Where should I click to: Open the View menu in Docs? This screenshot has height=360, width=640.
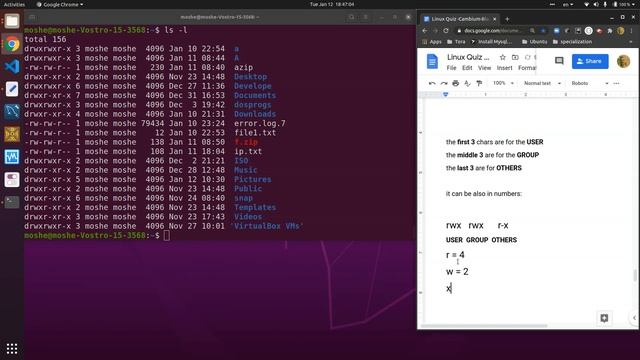click(x=484, y=68)
